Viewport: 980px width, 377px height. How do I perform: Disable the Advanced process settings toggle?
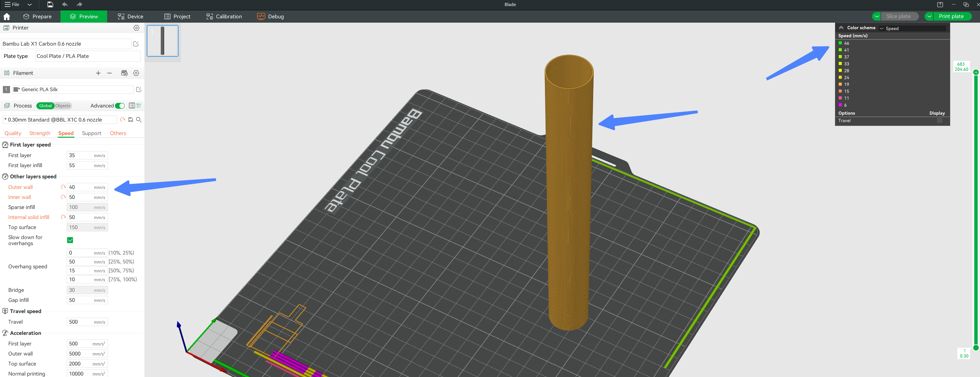(x=119, y=106)
